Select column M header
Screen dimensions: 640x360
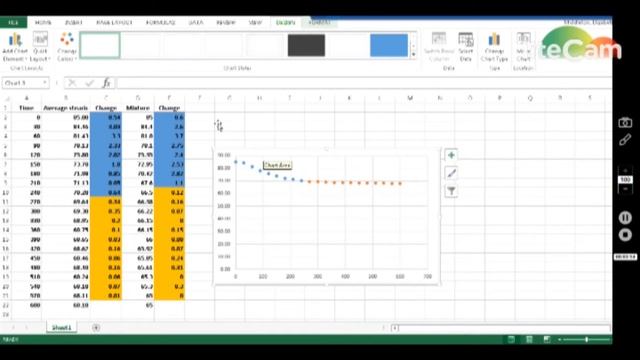pos(409,98)
